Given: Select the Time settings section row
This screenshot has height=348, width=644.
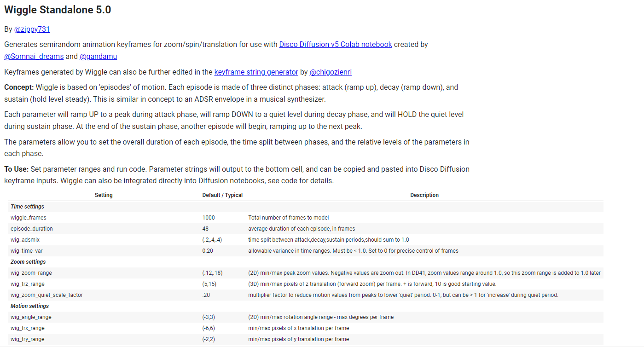Looking at the screenshot, I should point(305,207).
